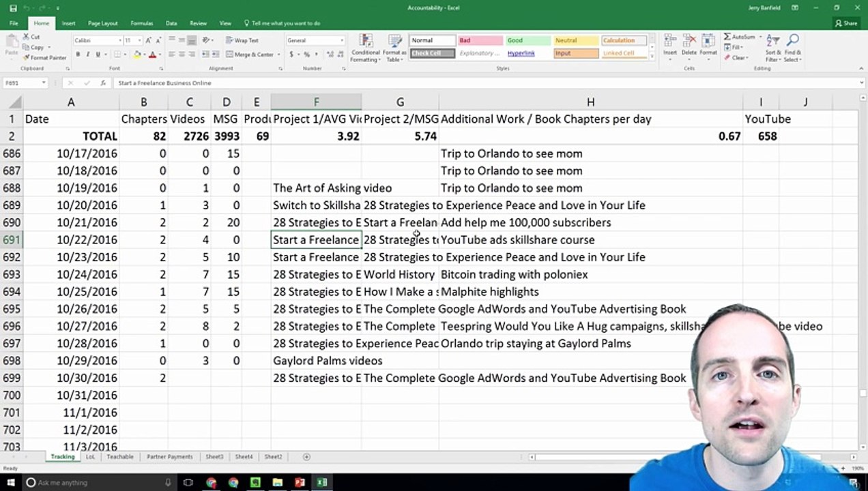The width and height of the screenshot is (868, 491).
Task: Apply percent style format
Action: [306, 55]
